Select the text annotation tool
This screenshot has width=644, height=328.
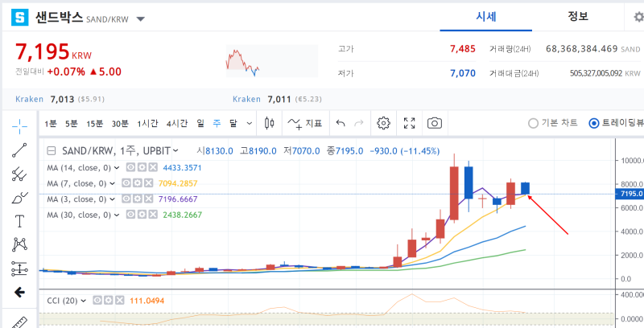(19, 221)
